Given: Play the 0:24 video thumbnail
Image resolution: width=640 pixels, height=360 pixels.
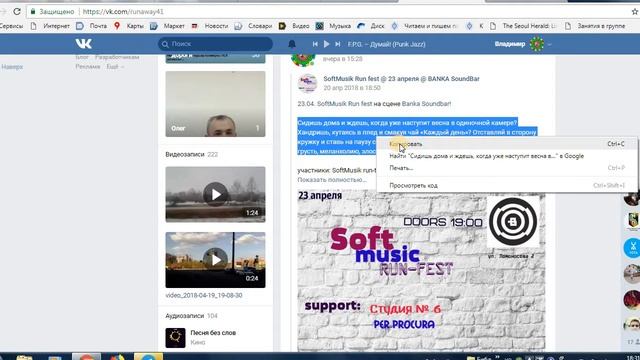Looking at the screenshot, I should coord(216,260).
